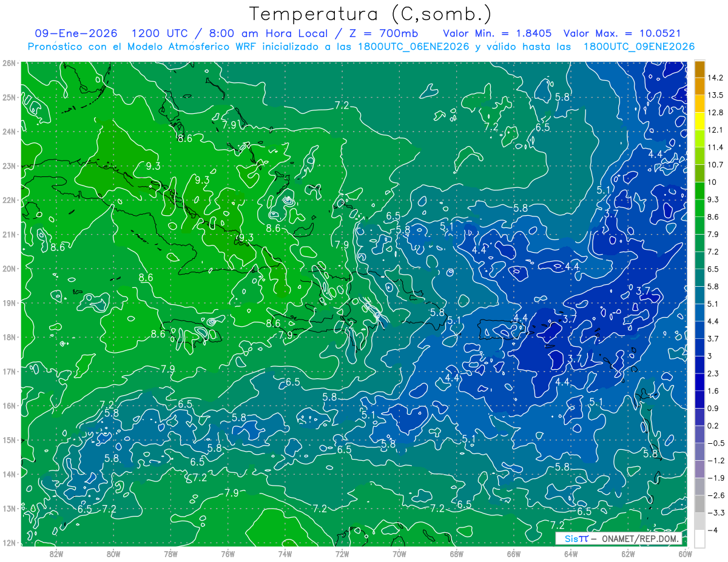Click the orange color band between 13.5 and 14.2

(699, 86)
